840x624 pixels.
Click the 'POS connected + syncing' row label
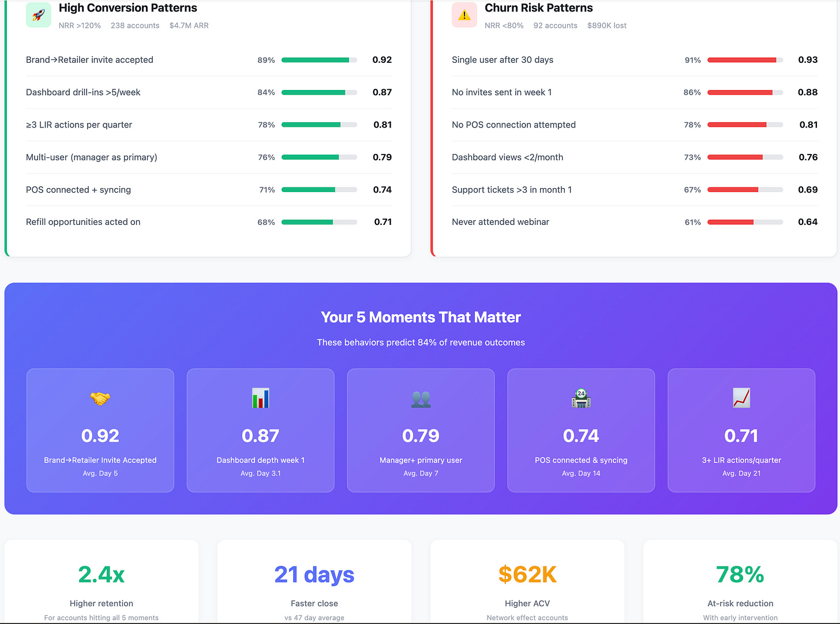(78, 190)
